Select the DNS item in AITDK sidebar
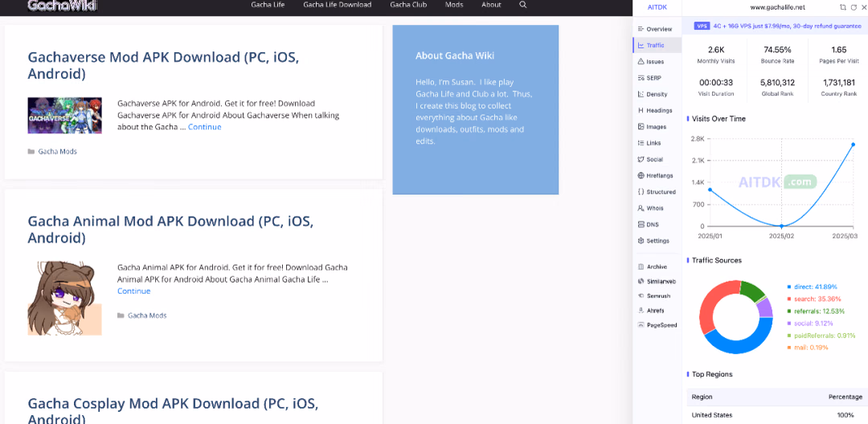Image resolution: width=868 pixels, height=424 pixels. 649,224
